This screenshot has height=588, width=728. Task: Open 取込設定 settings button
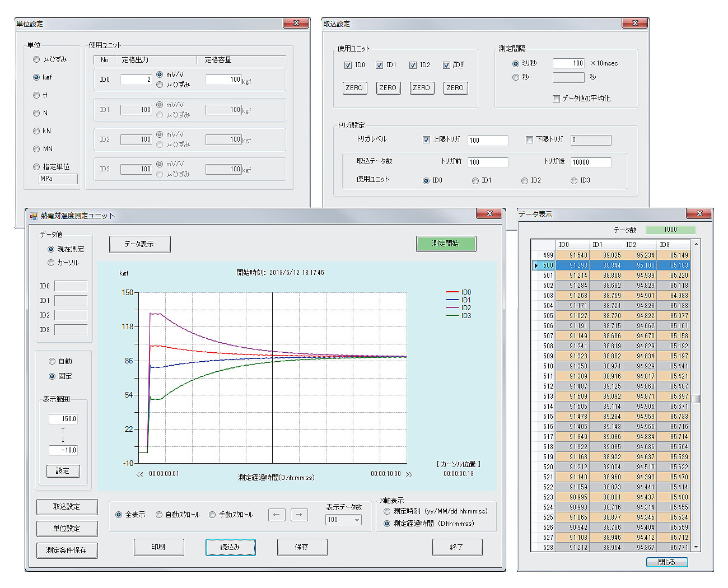point(67,507)
